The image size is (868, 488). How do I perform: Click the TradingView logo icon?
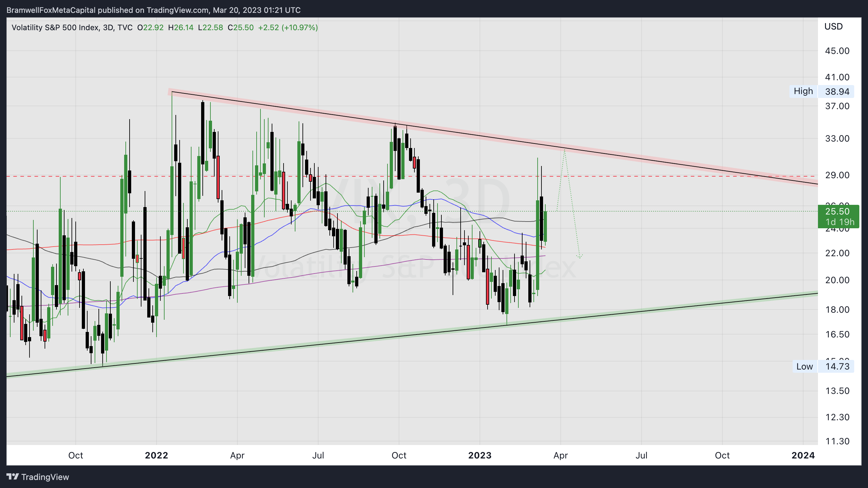[x=13, y=476]
